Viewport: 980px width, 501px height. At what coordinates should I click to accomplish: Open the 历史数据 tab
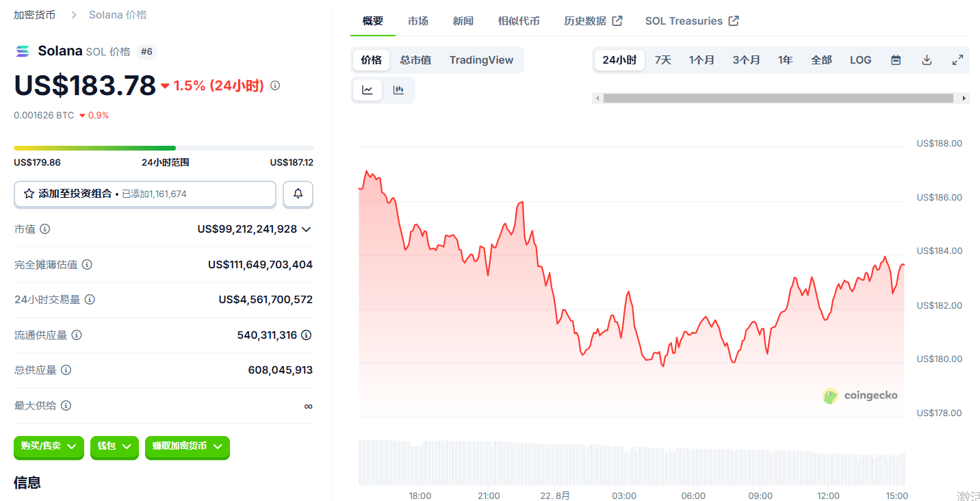tap(593, 21)
